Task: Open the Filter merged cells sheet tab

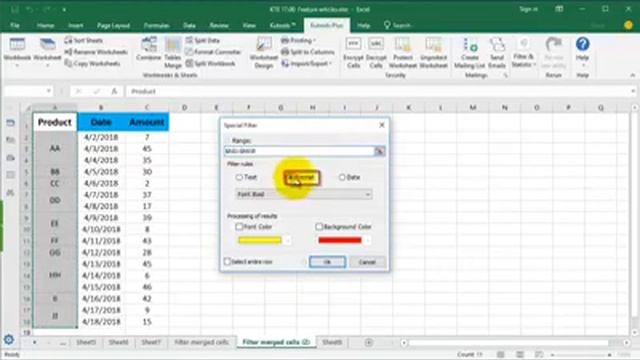Action: coord(201,342)
